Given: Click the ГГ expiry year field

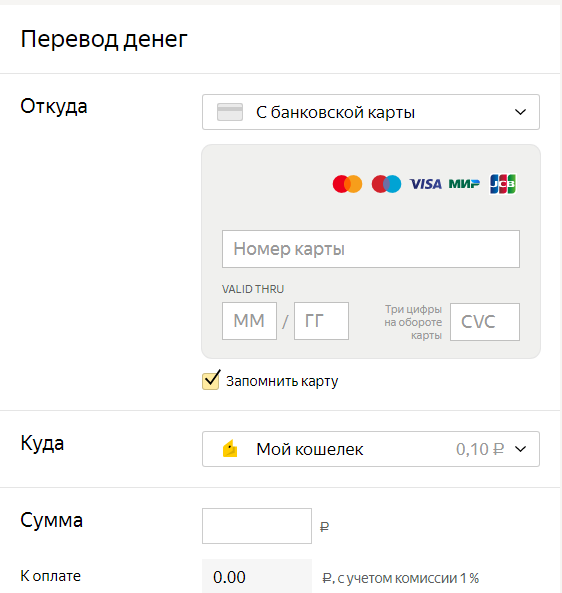Looking at the screenshot, I should click(321, 321).
